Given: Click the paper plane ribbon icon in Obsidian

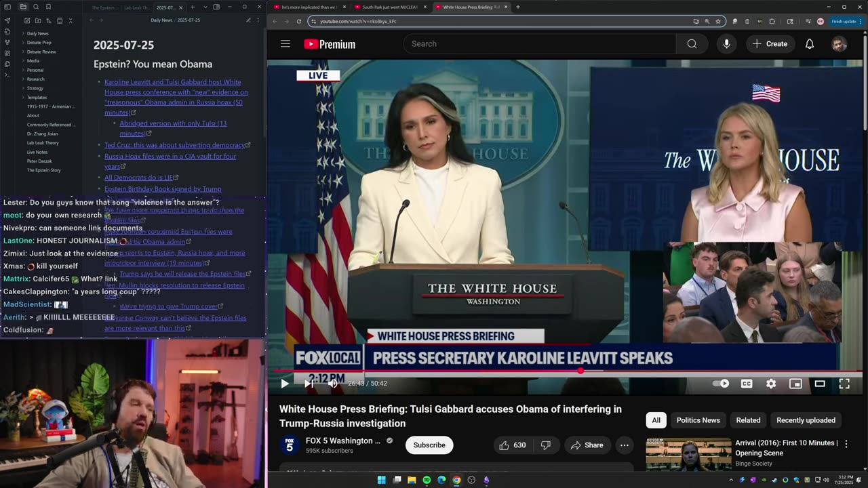Looking at the screenshot, I should click(x=7, y=20).
